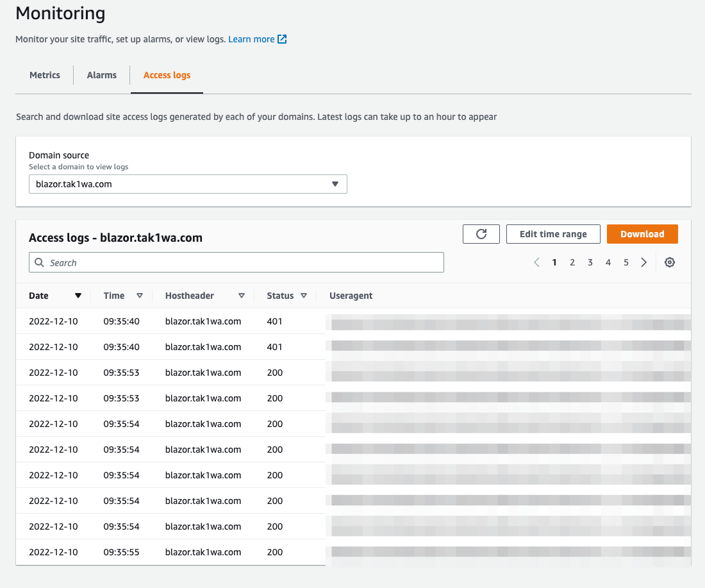Open the external link icon next to Learn more

pos(281,38)
